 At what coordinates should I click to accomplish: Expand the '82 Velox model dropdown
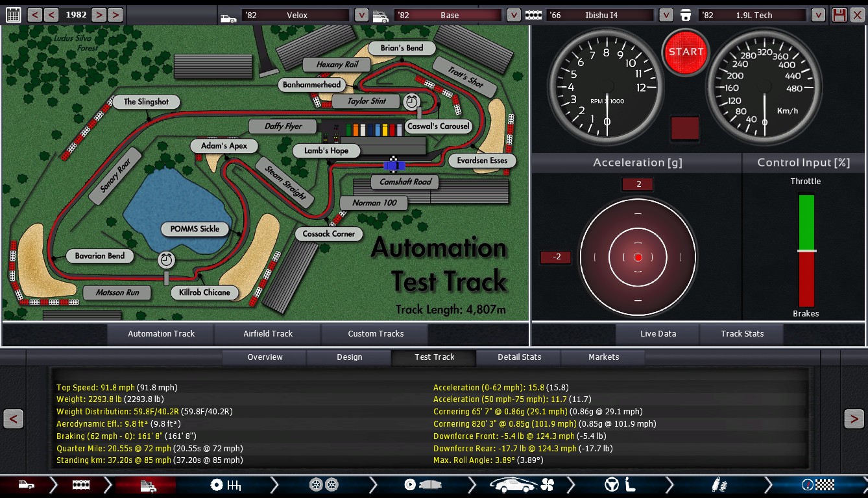click(x=361, y=15)
